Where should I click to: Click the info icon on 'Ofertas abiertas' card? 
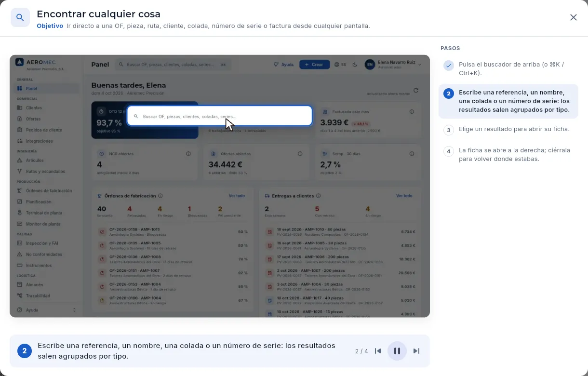(x=300, y=154)
